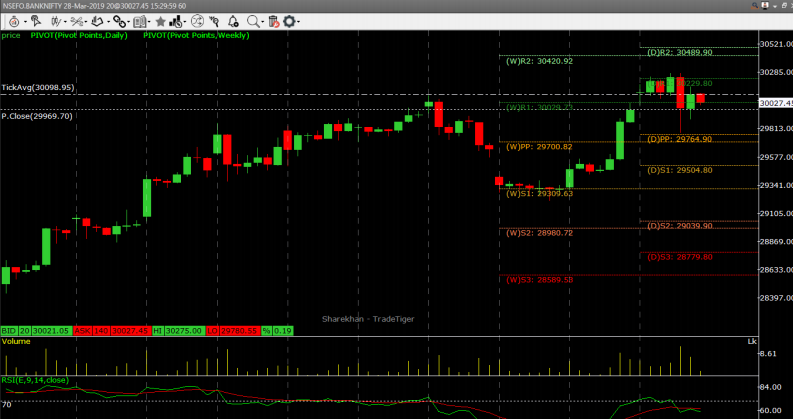This screenshot has width=793, height=419.
Task: Click the ASK price value 30027.45
Action: click(x=130, y=331)
